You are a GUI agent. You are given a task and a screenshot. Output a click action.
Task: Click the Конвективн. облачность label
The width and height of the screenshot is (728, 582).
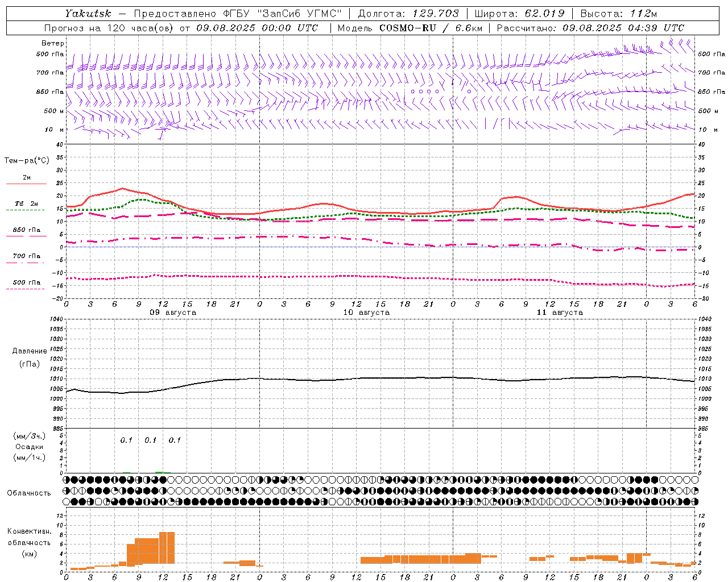point(29,537)
